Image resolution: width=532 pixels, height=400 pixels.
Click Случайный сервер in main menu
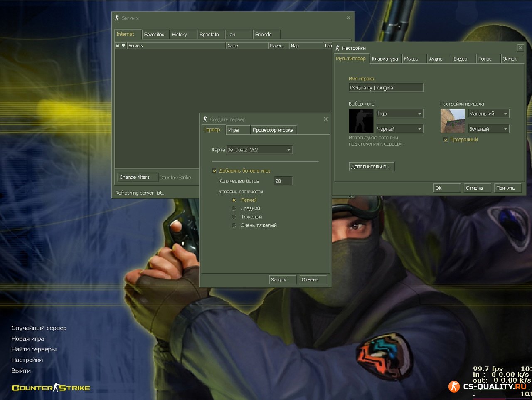tap(39, 328)
